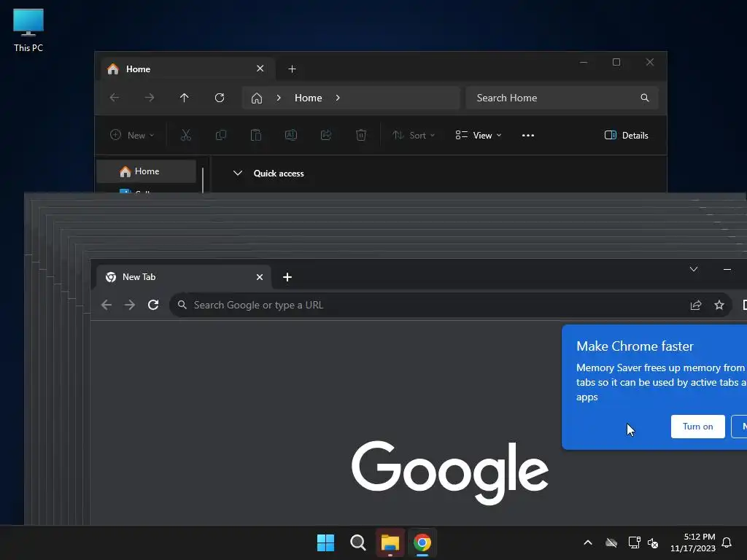
Task: Refresh the File Explorer Home view
Action: click(x=219, y=98)
